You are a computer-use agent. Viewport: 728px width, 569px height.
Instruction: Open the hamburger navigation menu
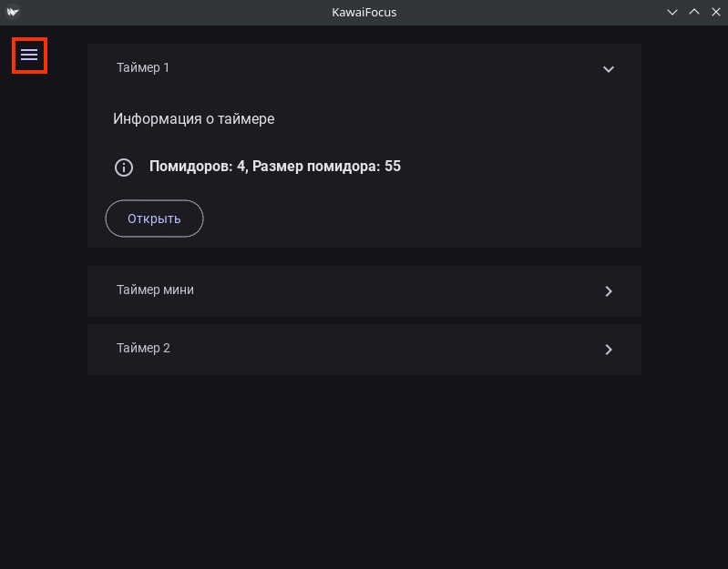29,56
